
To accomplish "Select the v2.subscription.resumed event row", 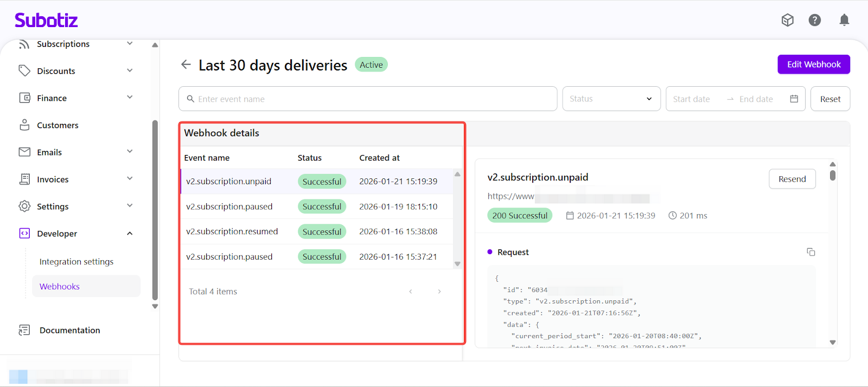I will click(x=232, y=231).
